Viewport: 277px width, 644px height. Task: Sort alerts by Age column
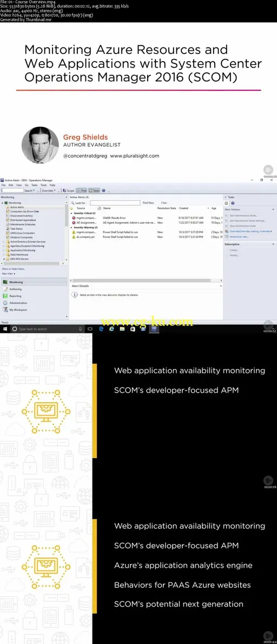point(214,208)
